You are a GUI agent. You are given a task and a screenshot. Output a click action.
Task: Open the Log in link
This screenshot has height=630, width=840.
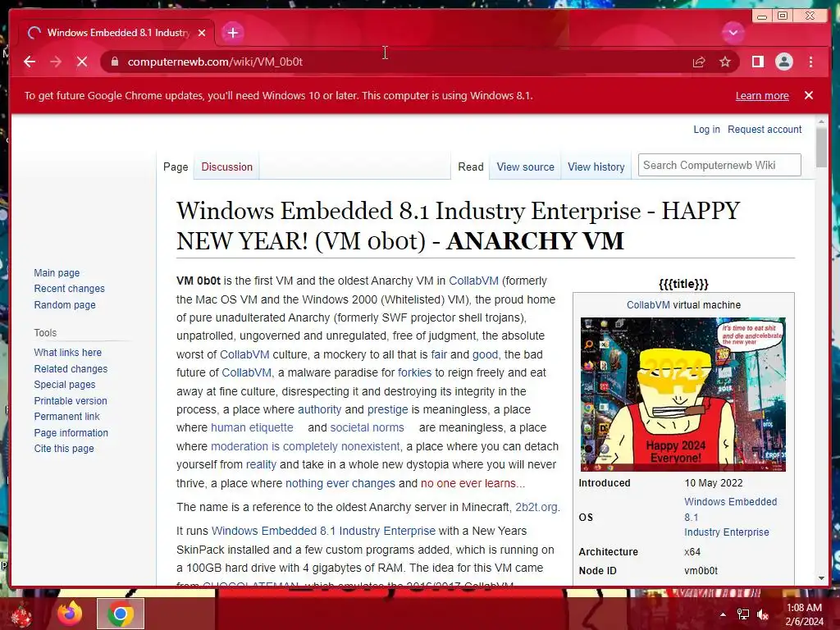click(x=706, y=129)
